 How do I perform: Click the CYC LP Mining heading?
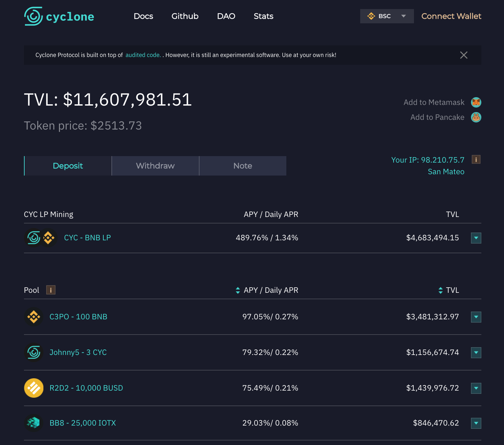49,214
